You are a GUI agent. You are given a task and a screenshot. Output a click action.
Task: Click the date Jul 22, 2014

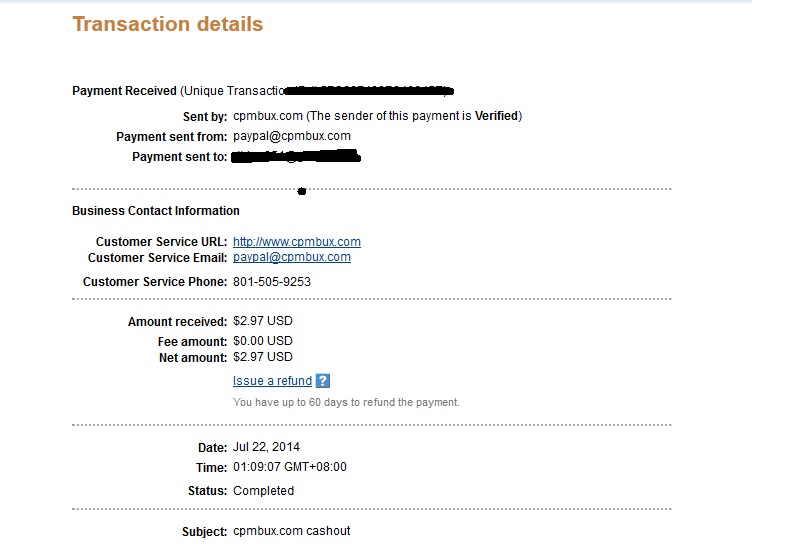[x=266, y=447]
